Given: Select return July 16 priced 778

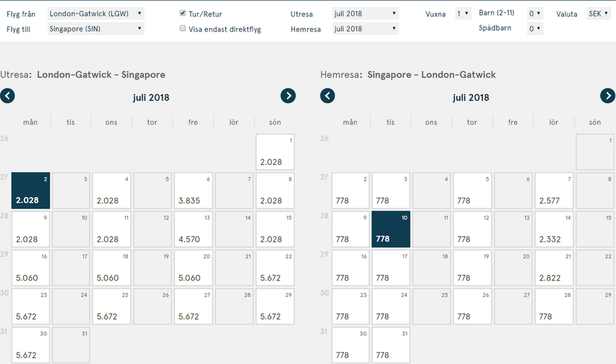Looking at the screenshot, I should [x=350, y=268].
